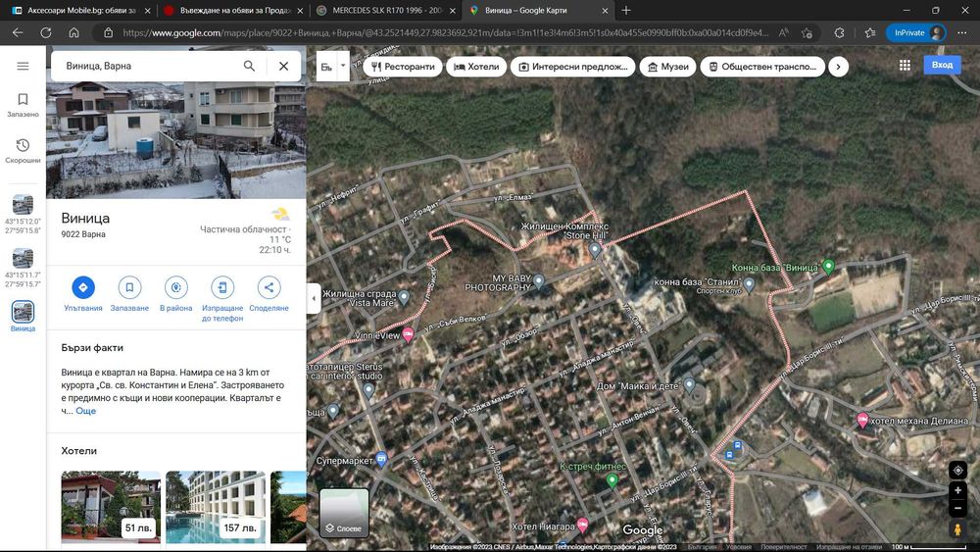Open the Google Maps hamburger menu
Image resolution: width=980 pixels, height=552 pixels.
(x=23, y=66)
